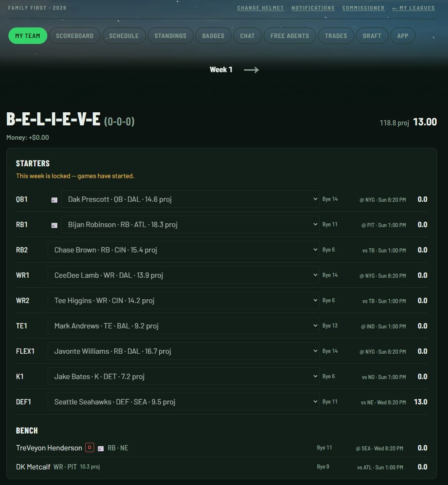Return to My Leagues
The height and width of the screenshot is (485, 448).
coord(413,8)
